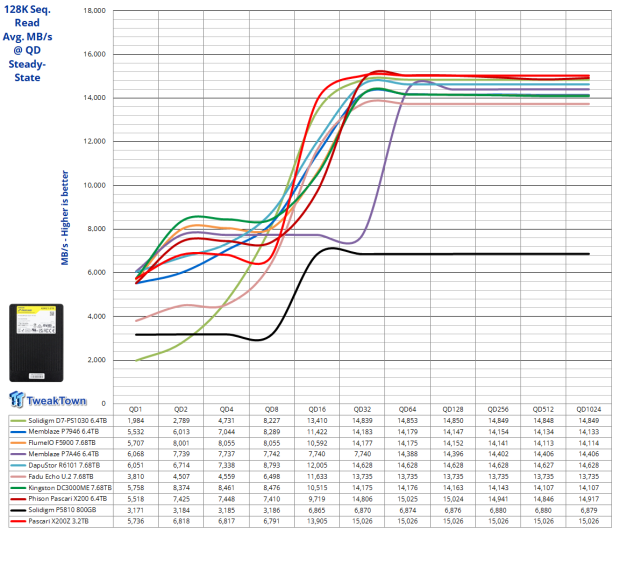
Task: Click value 6,791 in Pascari X200Z row
Action: pos(272,521)
